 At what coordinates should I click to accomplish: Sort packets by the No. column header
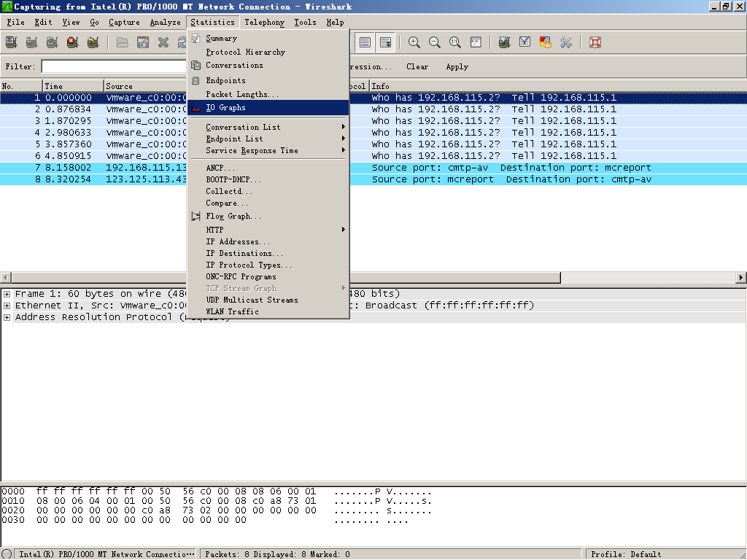coord(21,86)
